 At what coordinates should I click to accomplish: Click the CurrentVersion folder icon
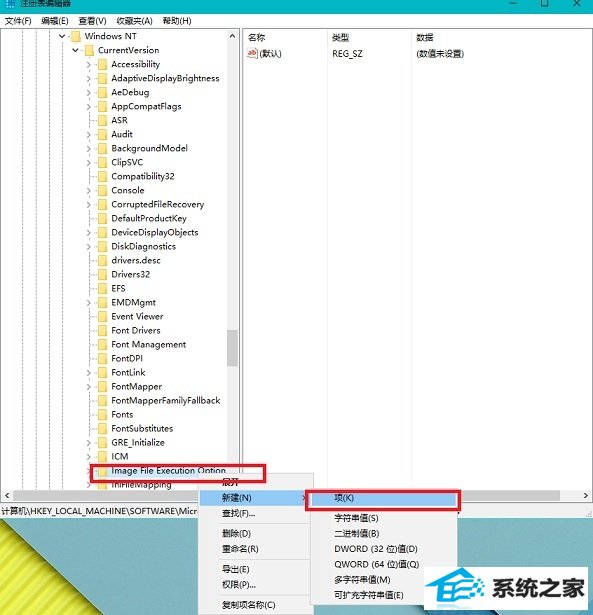click(89, 50)
